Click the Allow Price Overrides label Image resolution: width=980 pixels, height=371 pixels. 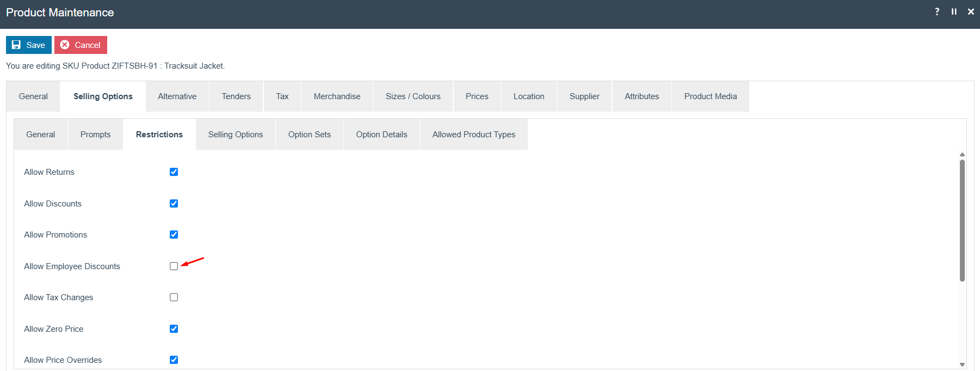click(x=63, y=360)
